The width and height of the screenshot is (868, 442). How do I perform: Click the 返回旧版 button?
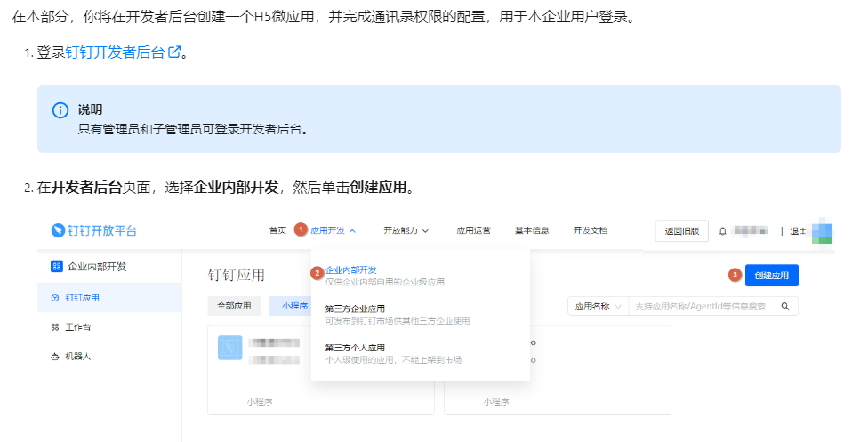point(682,231)
